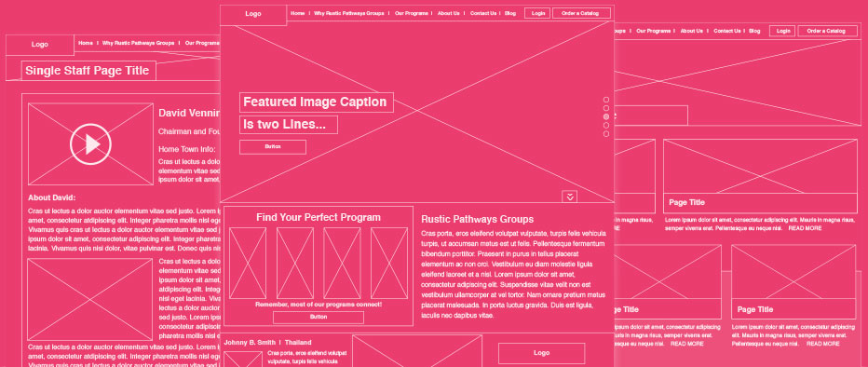868x367 pixels.
Task: Click Login in the right window header
Action: coord(782,31)
